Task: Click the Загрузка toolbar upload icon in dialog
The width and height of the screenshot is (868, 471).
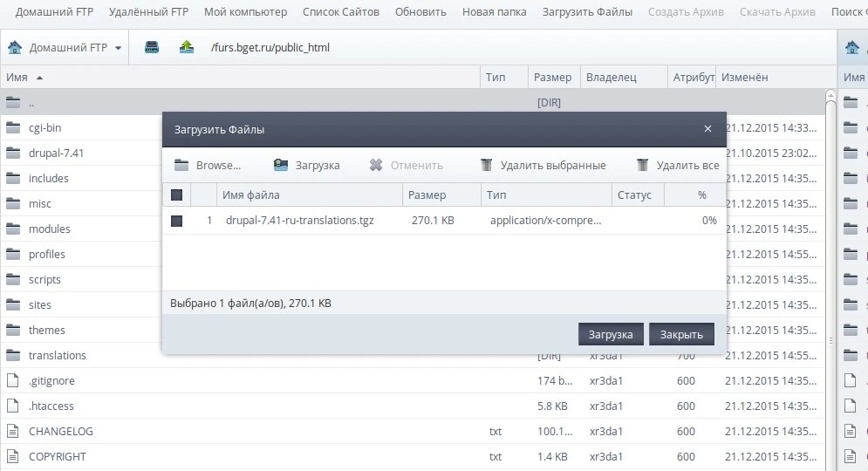Action: pyautogui.click(x=281, y=165)
